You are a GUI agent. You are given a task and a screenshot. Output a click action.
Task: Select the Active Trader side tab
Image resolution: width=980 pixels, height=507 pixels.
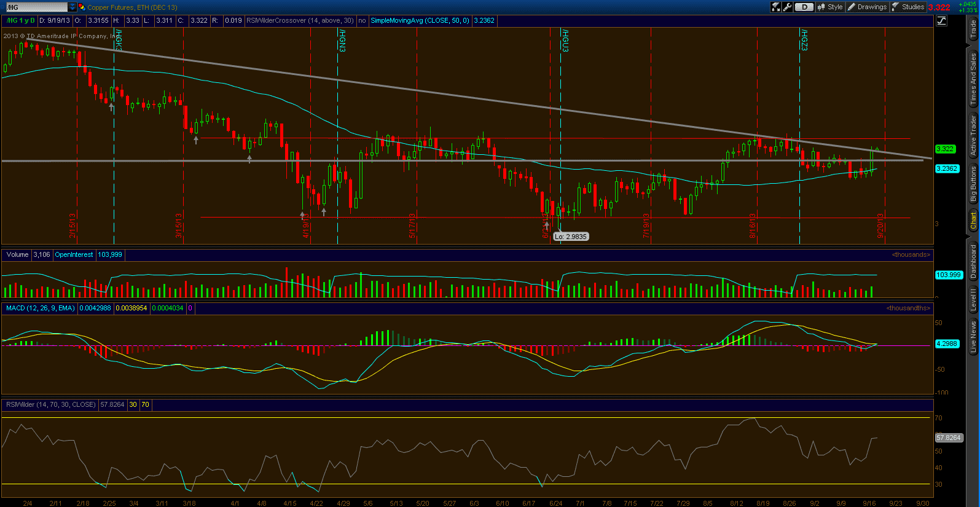click(973, 136)
